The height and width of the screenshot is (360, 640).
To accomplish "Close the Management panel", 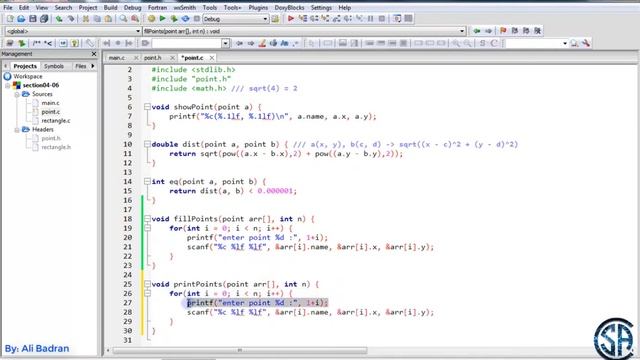I will tap(94, 54).
